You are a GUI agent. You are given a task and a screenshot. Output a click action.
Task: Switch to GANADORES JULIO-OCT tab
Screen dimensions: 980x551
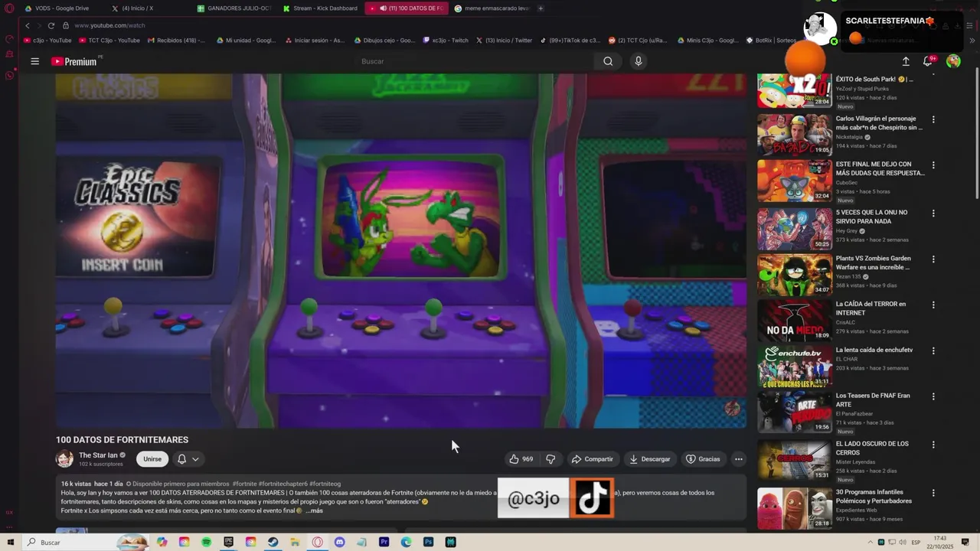point(235,8)
